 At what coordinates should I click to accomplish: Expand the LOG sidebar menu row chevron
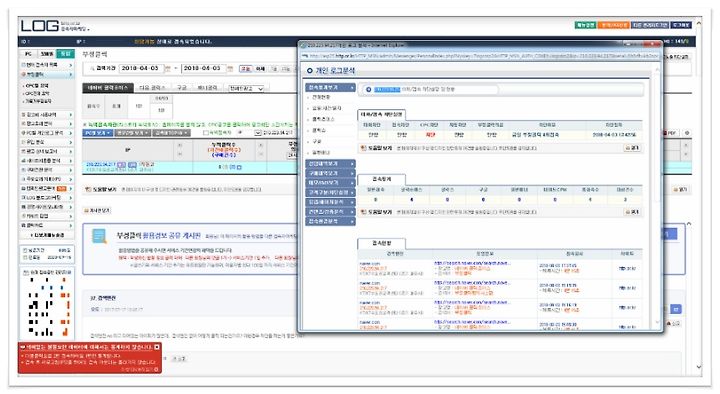[x=71, y=197]
